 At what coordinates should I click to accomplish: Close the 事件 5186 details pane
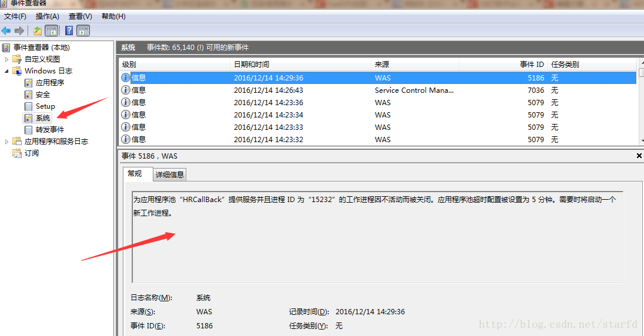[639, 156]
